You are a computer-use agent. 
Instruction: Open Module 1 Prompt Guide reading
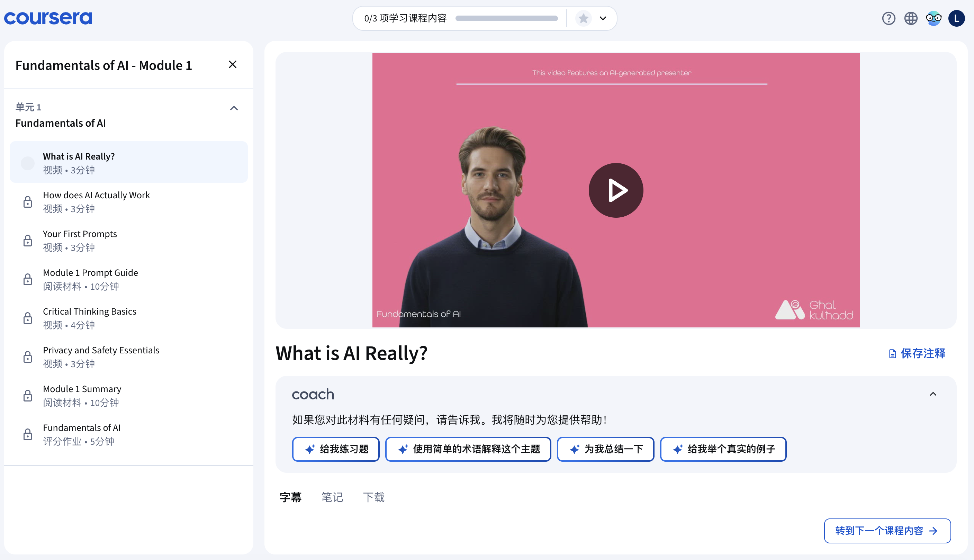click(128, 279)
